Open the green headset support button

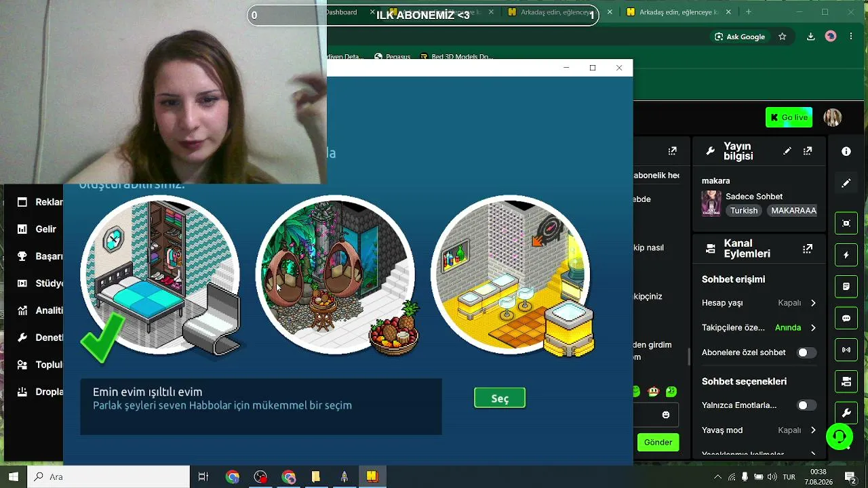840,436
